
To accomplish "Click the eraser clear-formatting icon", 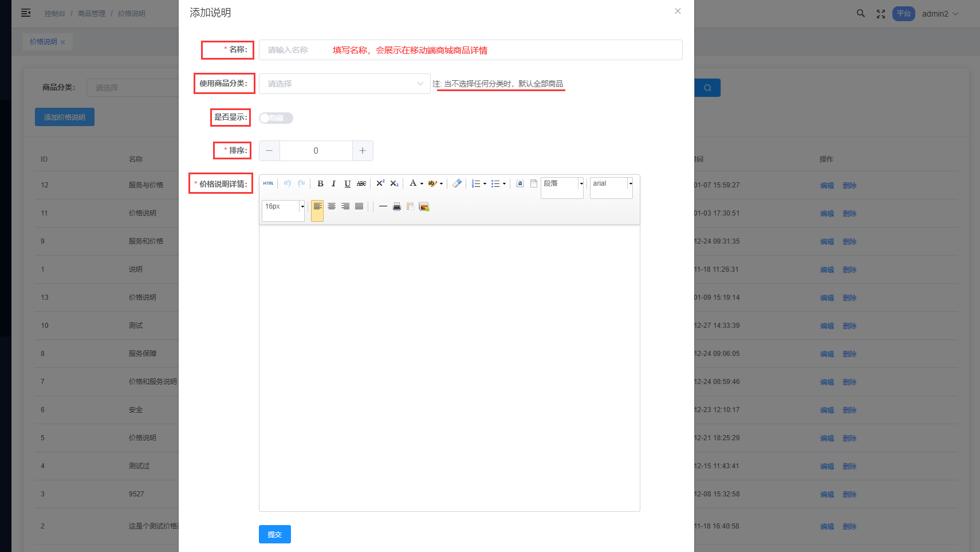I will coord(456,183).
